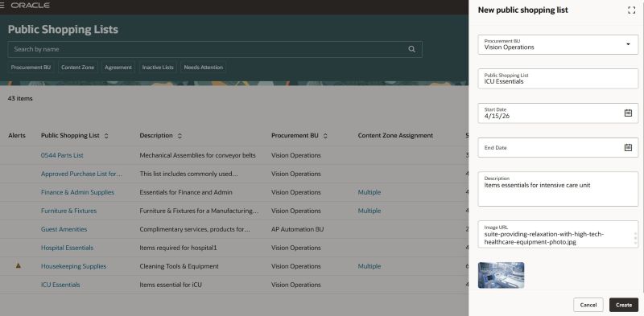Viewport: 644px width, 316px height.
Task: Click the 'Public Shopping Lists' page title
Action: tap(63, 30)
